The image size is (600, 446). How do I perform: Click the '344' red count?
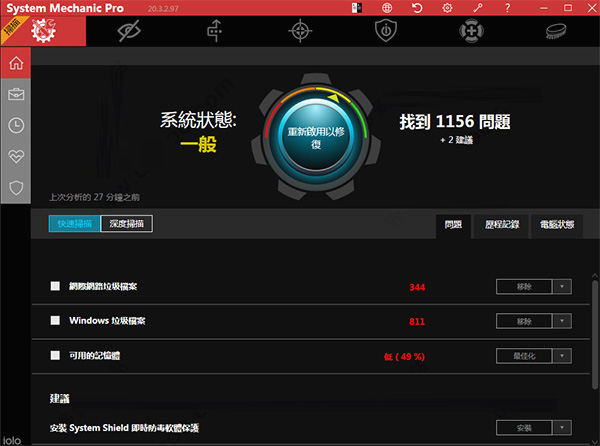tap(417, 287)
